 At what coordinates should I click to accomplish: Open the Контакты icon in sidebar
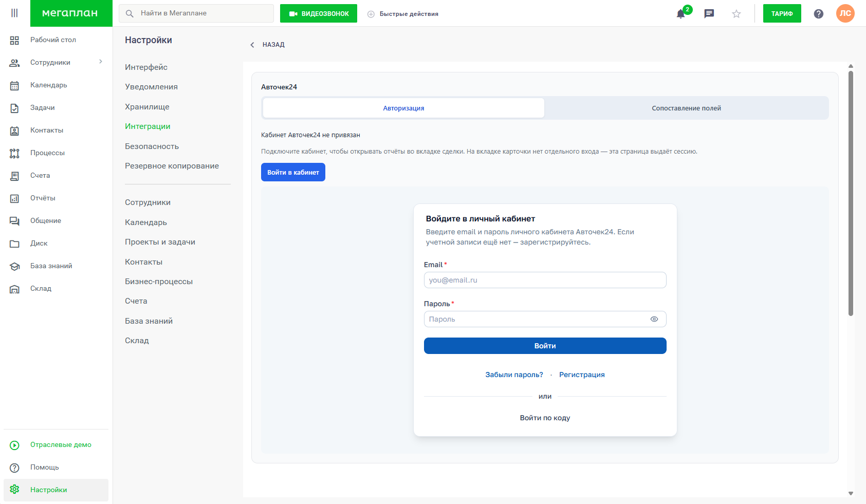14,130
